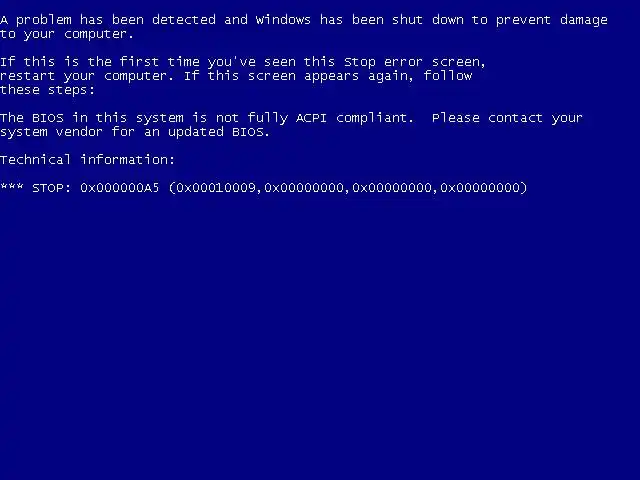The image size is (640, 480).
Task: Click 'to your computer.' on second line
Action: point(67,34)
